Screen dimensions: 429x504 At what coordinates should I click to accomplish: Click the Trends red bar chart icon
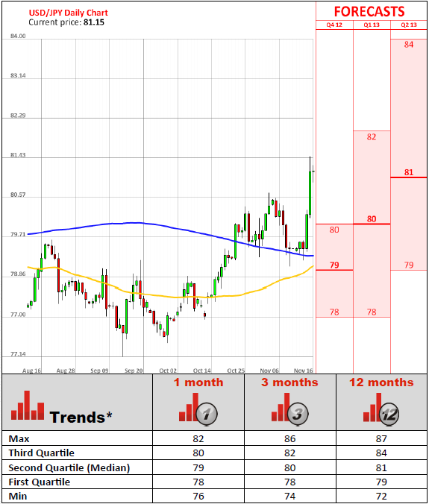coord(28,406)
